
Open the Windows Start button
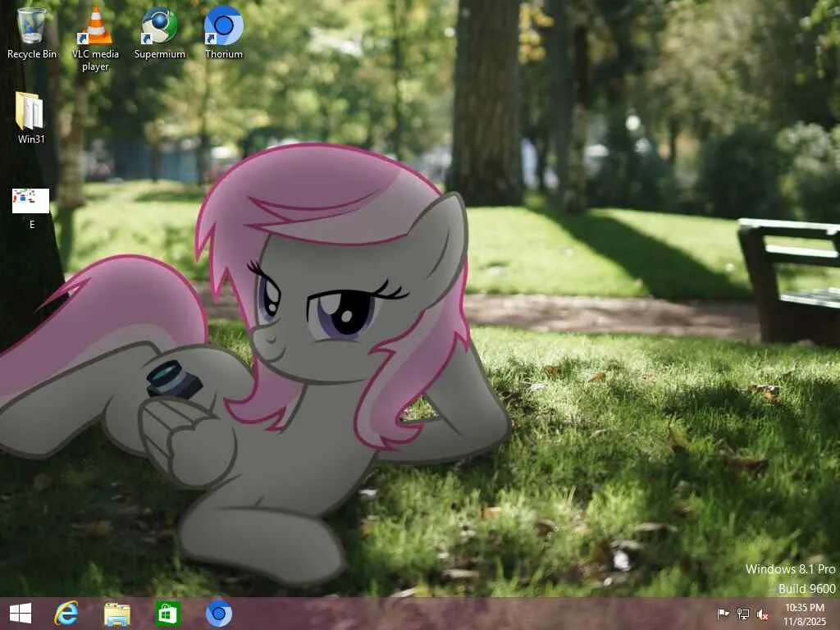coord(21,614)
